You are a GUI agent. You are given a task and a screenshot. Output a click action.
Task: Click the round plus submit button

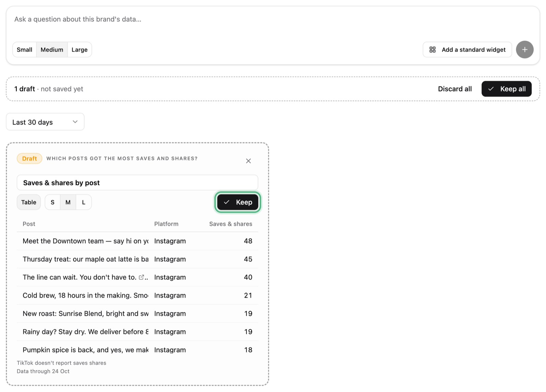525,49
